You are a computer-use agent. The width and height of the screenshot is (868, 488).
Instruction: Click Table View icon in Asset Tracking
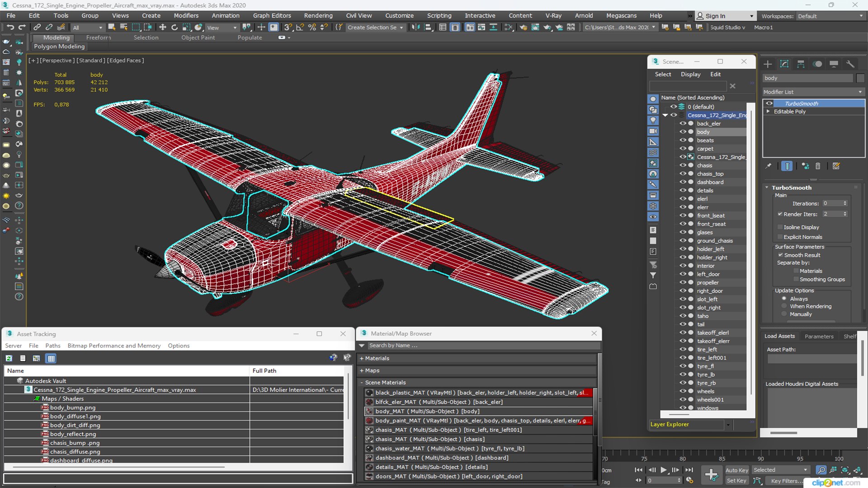[x=51, y=358]
